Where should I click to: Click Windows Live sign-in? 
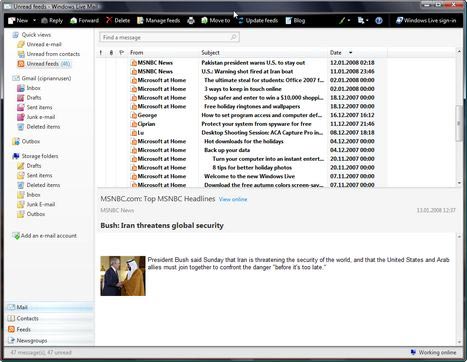point(426,21)
